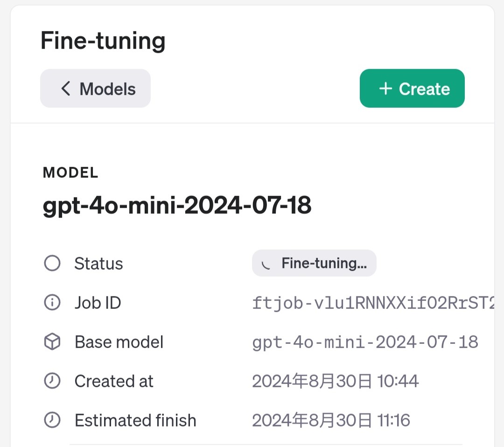This screenshot has height=447, width=504.
Task: Click the bold gpt-4o-mini-2024-07-18 model title
Action: click(x=177, y=205)
